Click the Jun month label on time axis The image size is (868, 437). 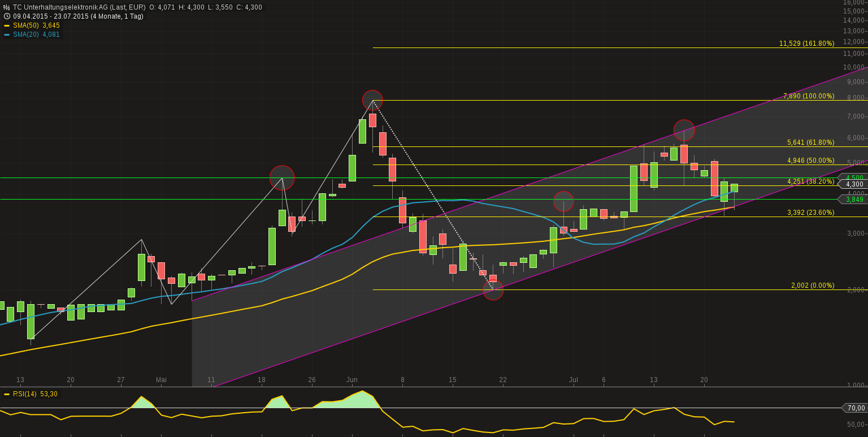click(351, 380)
